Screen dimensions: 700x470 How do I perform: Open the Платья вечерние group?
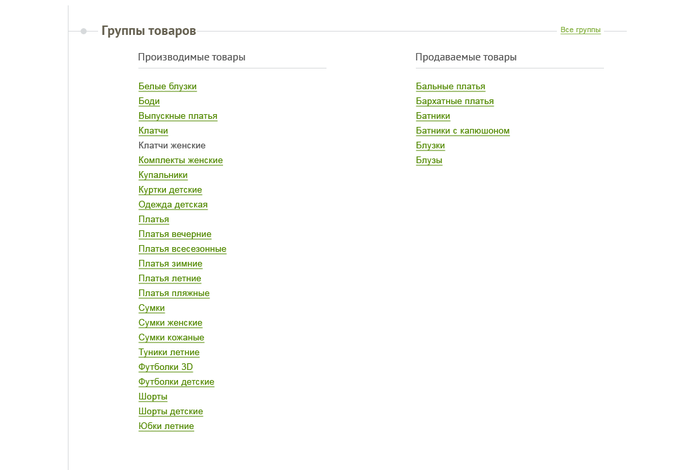tap(175, 234)
